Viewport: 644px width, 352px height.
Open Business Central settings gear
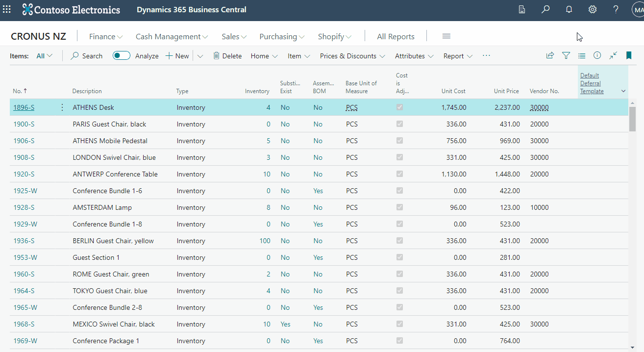coord(593,9)
